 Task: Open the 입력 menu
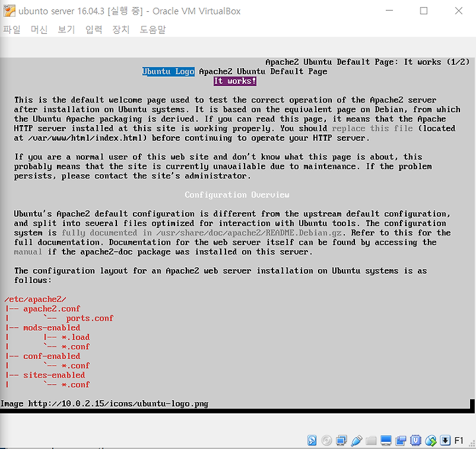pos(94,30)
